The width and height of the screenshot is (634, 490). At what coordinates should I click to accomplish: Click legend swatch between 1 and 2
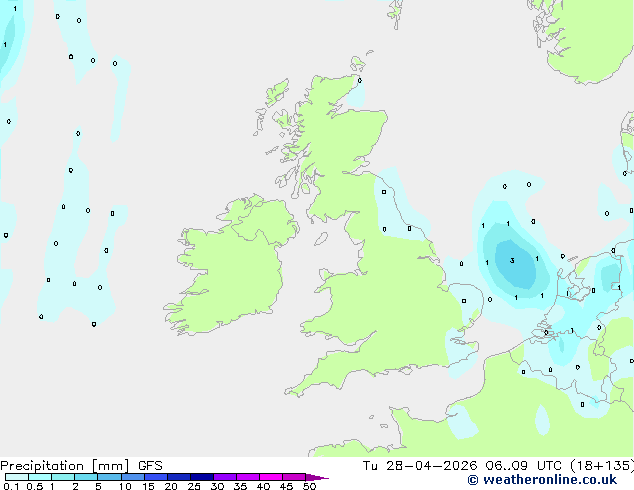click(63, 477)
